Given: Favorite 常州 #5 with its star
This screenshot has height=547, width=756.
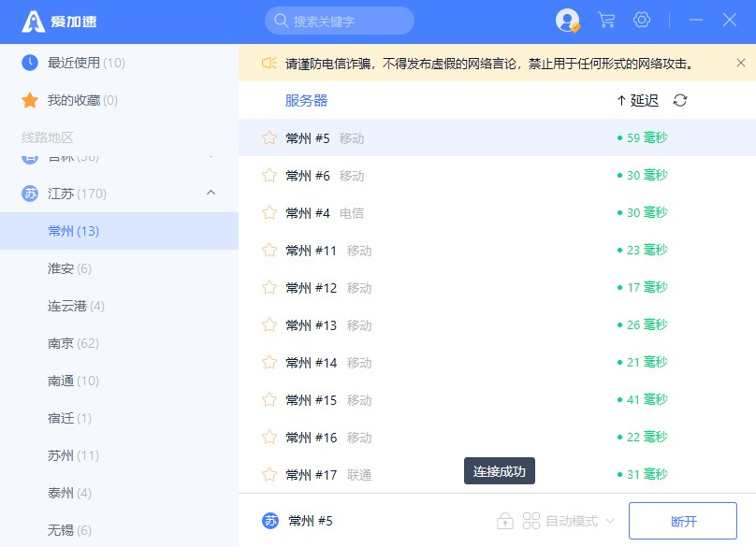Looking at the screenshot, I should pos(269,137).
